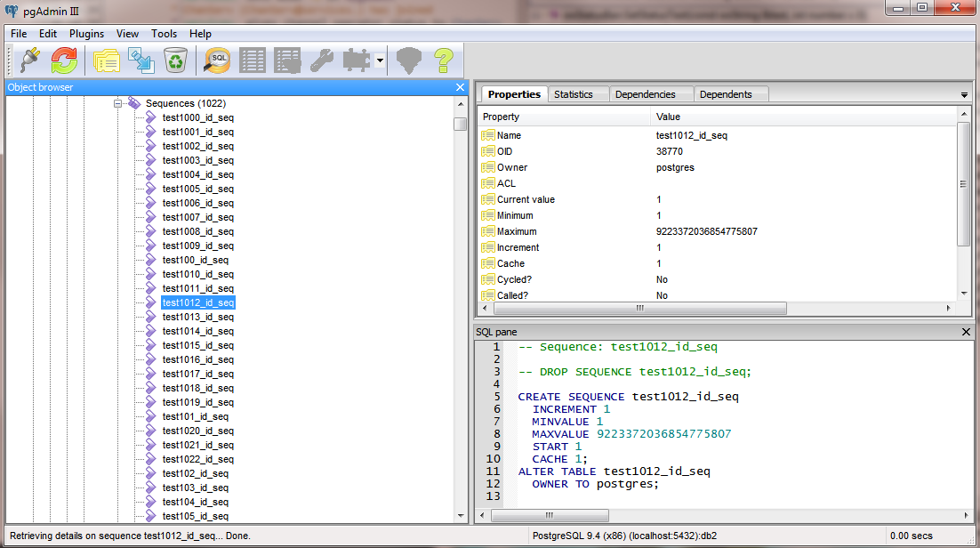Viewport: 980px width, 548px height.
Task: Click the Property column header
Action: click(565, 117)
